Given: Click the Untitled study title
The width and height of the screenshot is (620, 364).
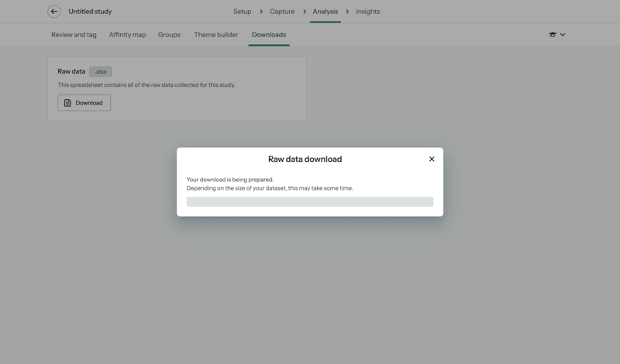Looking at the screenshot, I should [x=90, y=12].
